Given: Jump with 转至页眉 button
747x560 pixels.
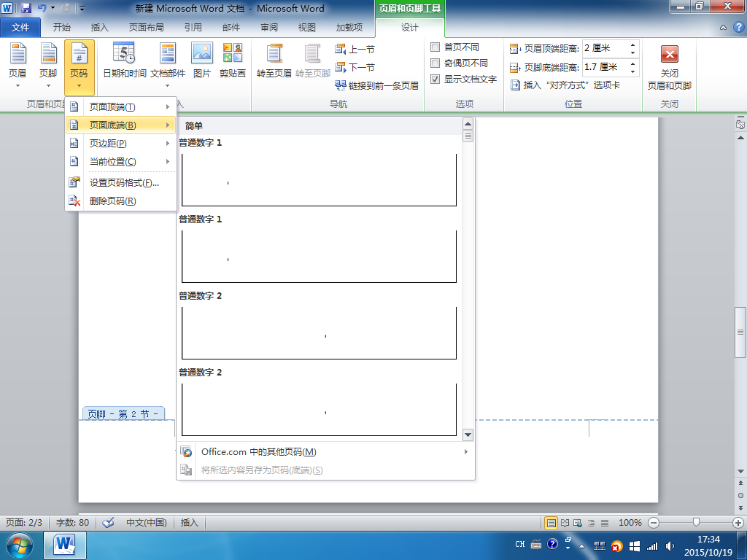Looking at the screenshot, I should [274, 60].
